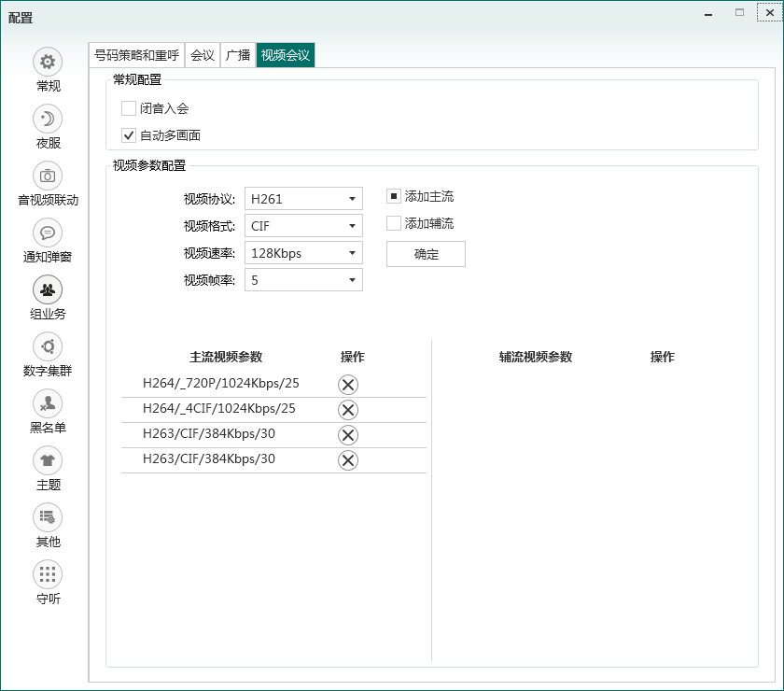Click the 通知弹窗 notification icon
The image size is (784, 691).
point(48,233)
